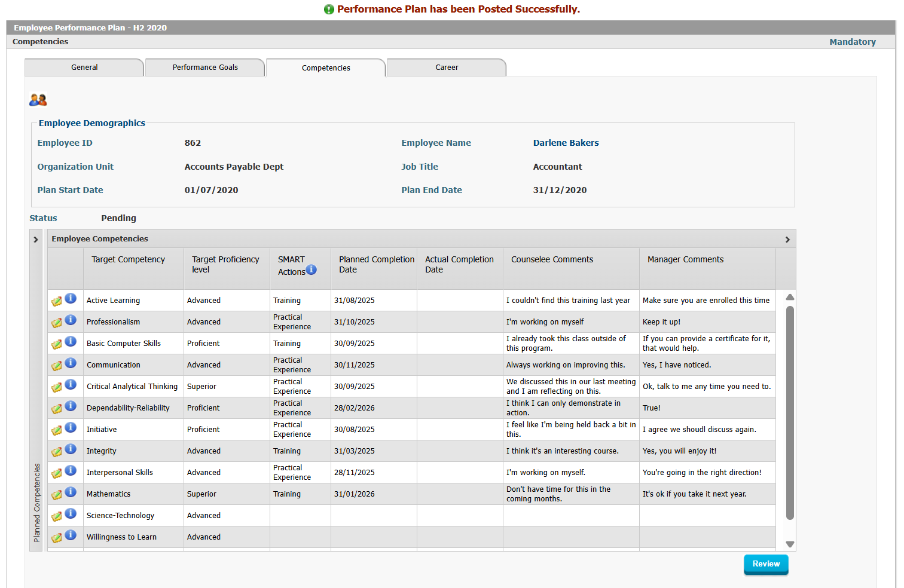Image resolution: width=904 pixels, height=588 pixels.
Task: Click comment 'Yes, I have noticed.'
Action: tap(677, 365)
